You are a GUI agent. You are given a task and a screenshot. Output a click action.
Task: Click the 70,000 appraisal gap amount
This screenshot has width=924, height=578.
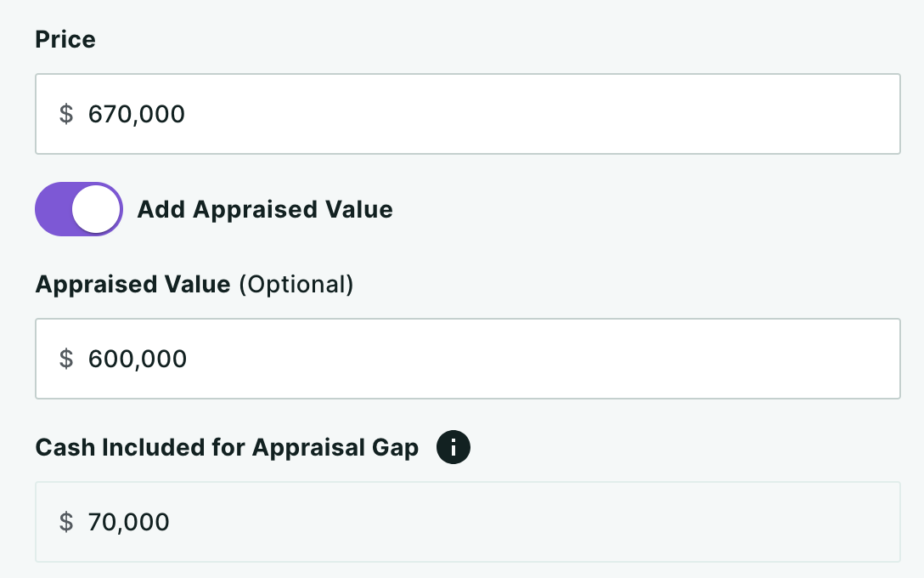pyautogui.click(x=128, y=522)
